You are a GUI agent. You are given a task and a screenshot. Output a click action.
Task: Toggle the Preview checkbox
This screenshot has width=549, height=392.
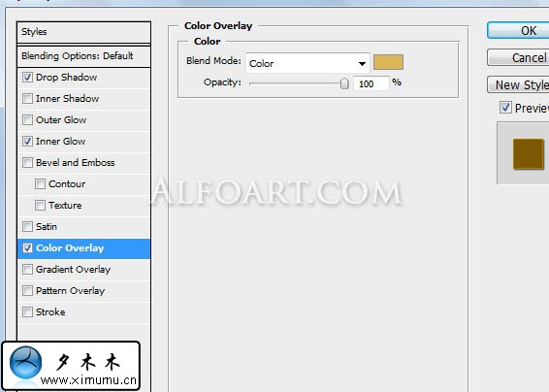[x=505, y=108]
